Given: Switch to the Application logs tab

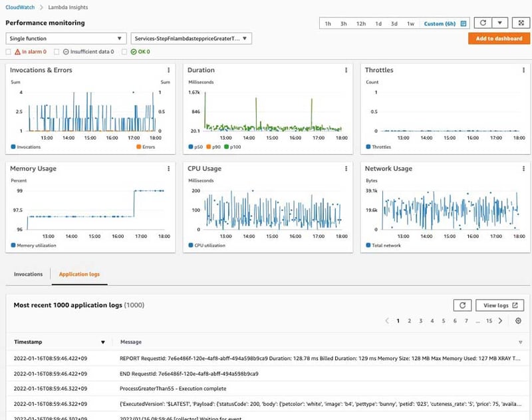Looking at the screenshot, I should pyautogui.click(x=79, y=274).
